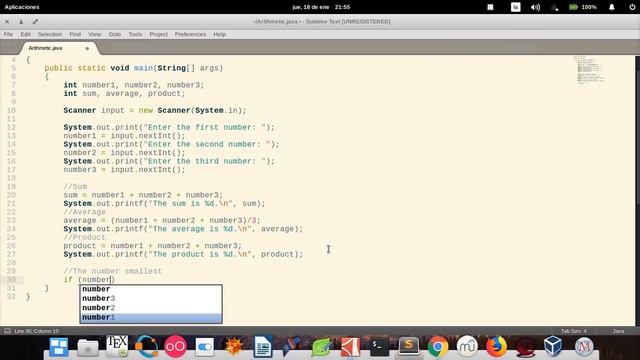Click the Line 30, Column 19 status text
The width and height of the screenshot is (640, 360).
point(36,331)
